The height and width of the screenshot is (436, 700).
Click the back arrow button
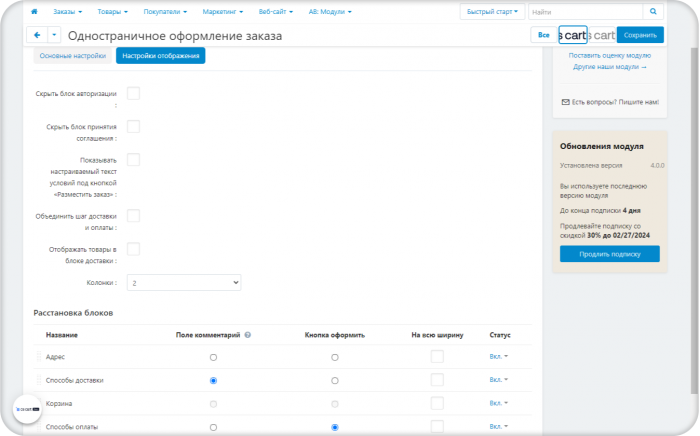point(37,35)
